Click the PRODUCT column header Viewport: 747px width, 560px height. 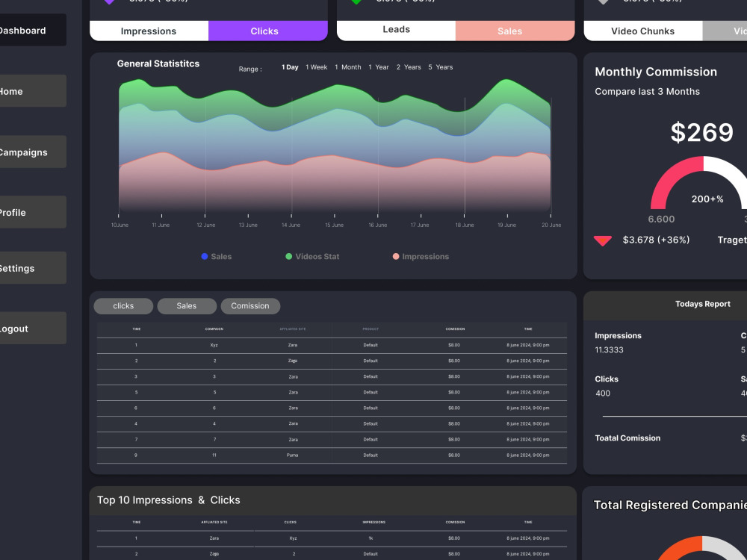point(371,329)
